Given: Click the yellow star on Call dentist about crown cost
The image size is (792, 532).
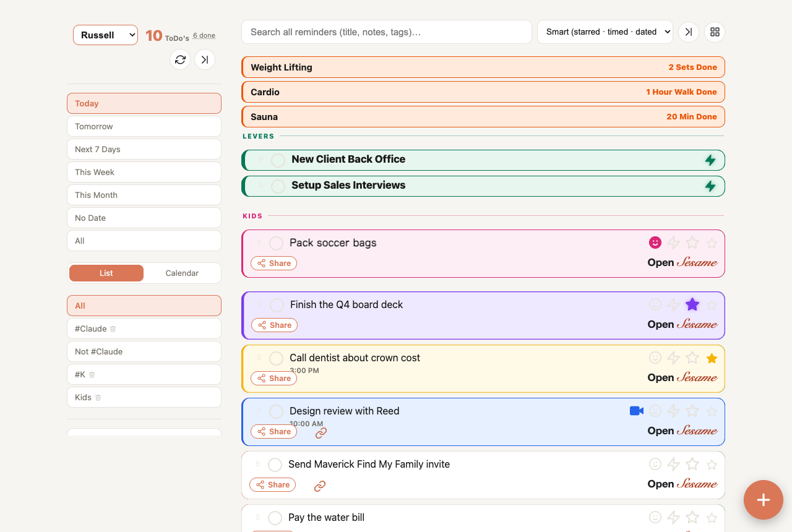Looking at the screenshot, I should click(x=712, y=358).
